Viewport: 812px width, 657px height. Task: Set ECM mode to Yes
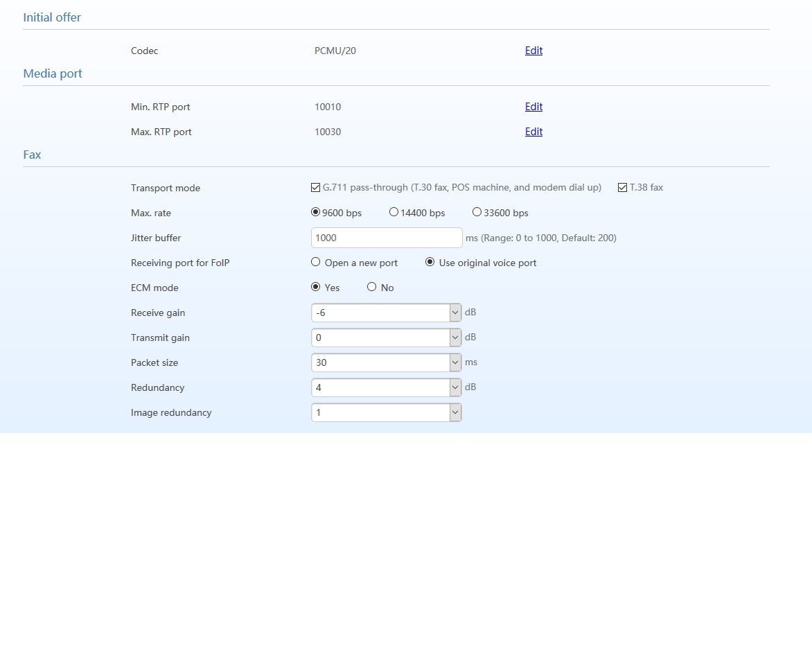pos(316,287)
